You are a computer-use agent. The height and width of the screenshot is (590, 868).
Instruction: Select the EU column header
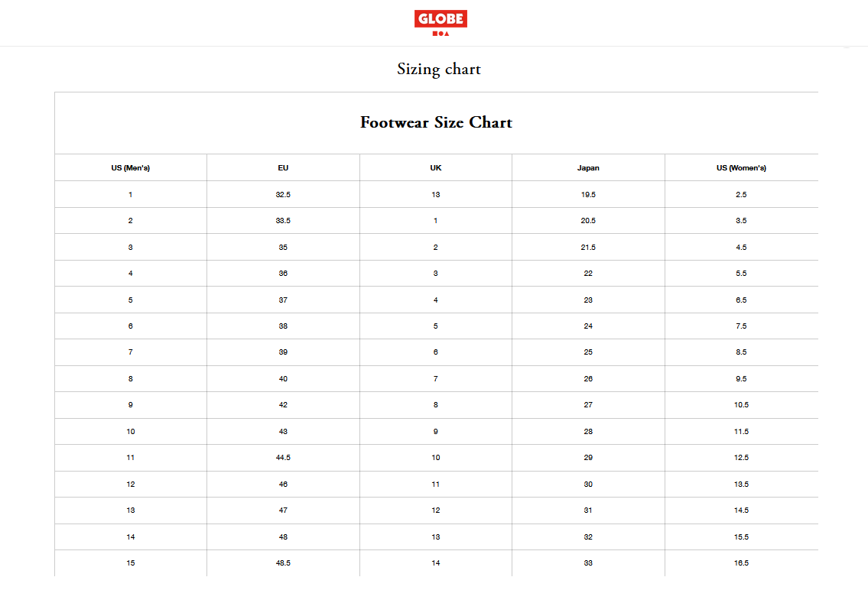pyautogui.click(x=284, y=167)
